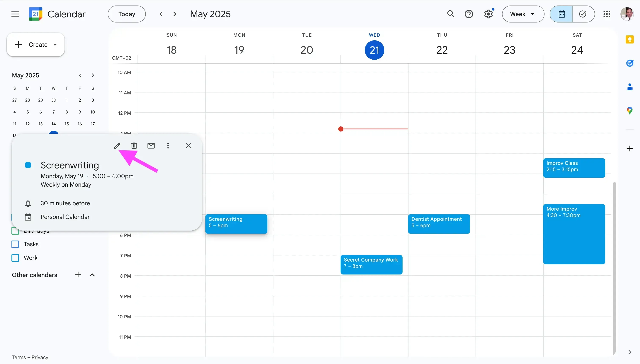Enable the Work calendar checkbox
The image size is (640, 364).
(15, 258)
